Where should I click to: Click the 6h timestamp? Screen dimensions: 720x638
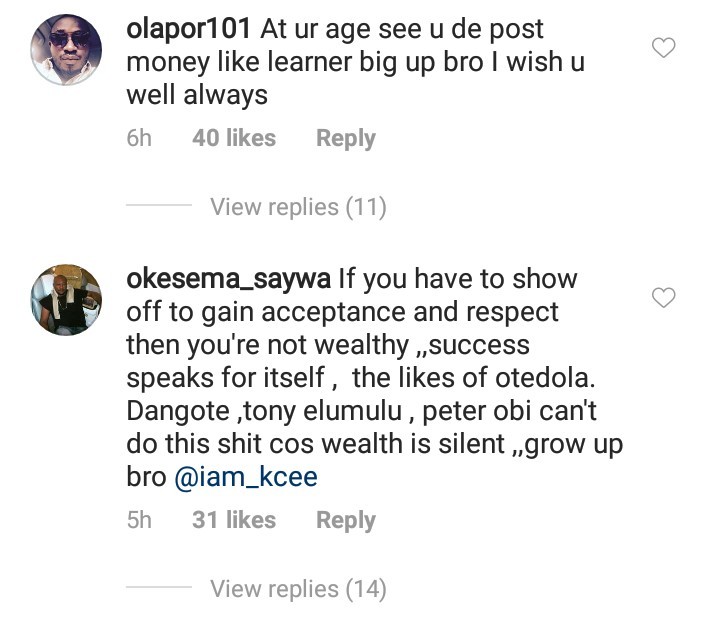click(139, 139)
